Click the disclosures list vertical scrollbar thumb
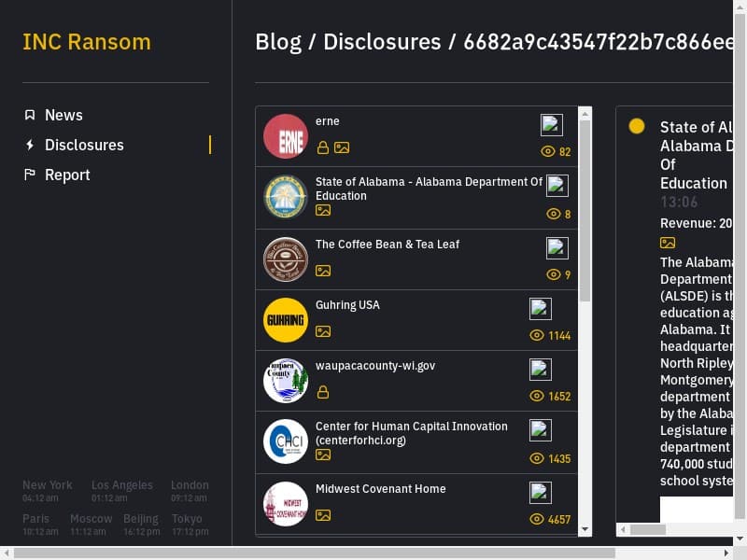747x560 pixels. tap(585, 211)
